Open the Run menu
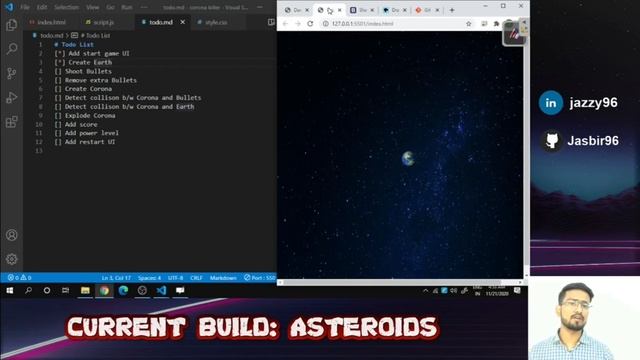This screenshot has width=640, height=360. tap(127, 7)
